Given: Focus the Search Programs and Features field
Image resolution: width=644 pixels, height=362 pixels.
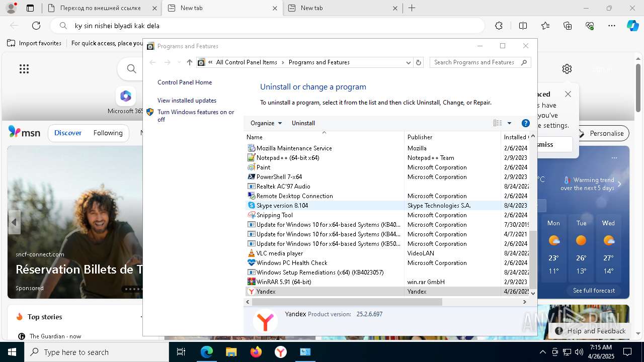Looking at the screenshot, I should pos(475,62).
